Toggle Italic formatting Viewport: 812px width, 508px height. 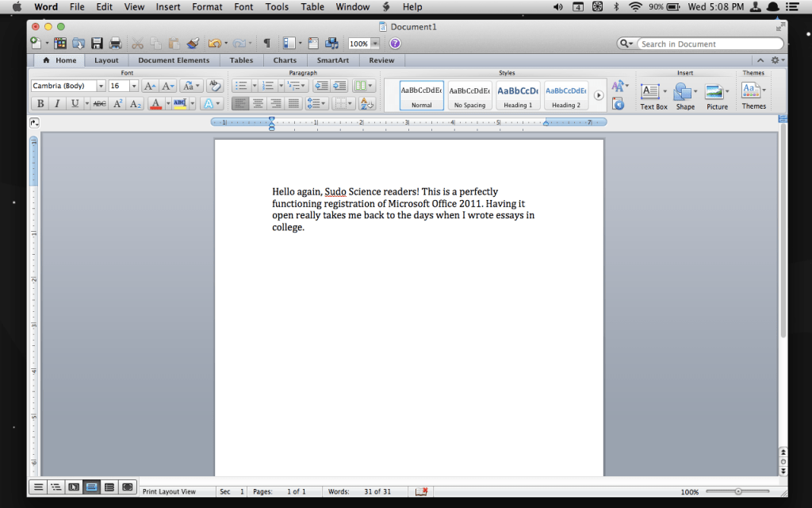coord(57,103)
